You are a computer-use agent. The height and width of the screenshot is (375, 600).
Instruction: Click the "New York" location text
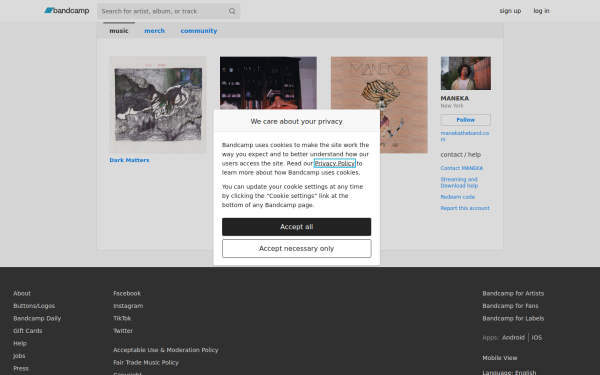click(x=452, y=106)
